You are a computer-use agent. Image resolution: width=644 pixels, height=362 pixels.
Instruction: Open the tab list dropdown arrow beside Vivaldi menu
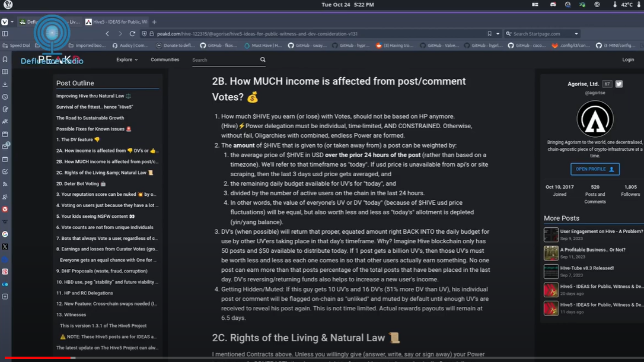12,22
